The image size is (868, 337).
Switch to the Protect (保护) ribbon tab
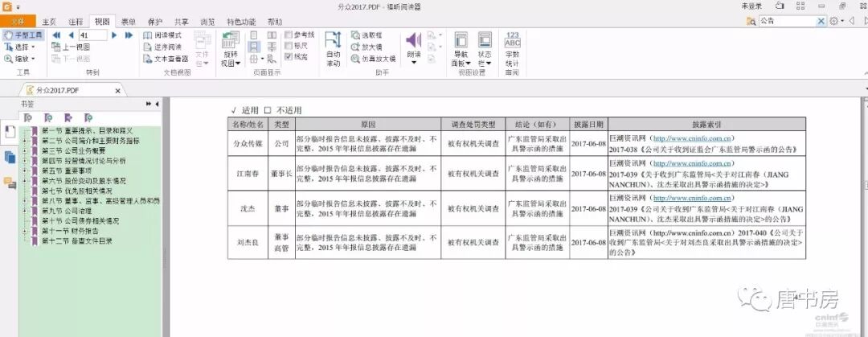tap(155, 22)
